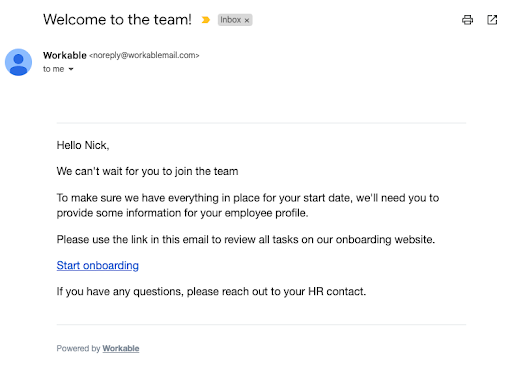Click the Print all icon
The height and width of the screenshot is (365, 512).
click(x=467, y=20)
